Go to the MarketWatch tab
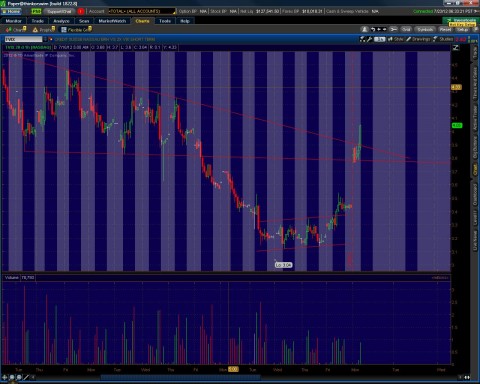This screenshot has height=384, width=480. click(112, 21)
